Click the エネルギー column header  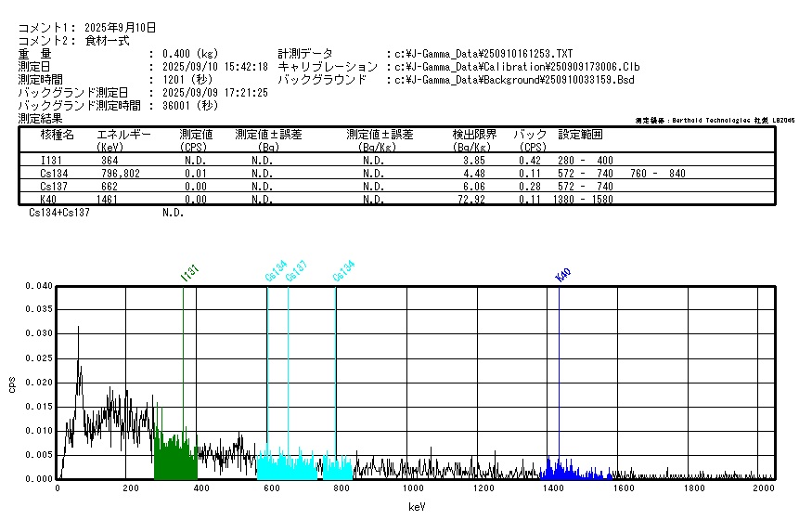(x=123, y=135)
